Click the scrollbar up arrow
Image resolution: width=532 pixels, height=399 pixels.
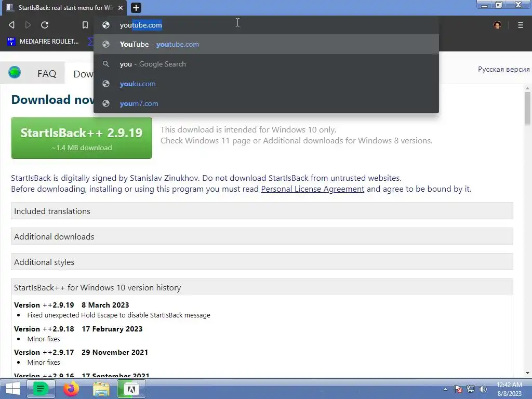527,88
